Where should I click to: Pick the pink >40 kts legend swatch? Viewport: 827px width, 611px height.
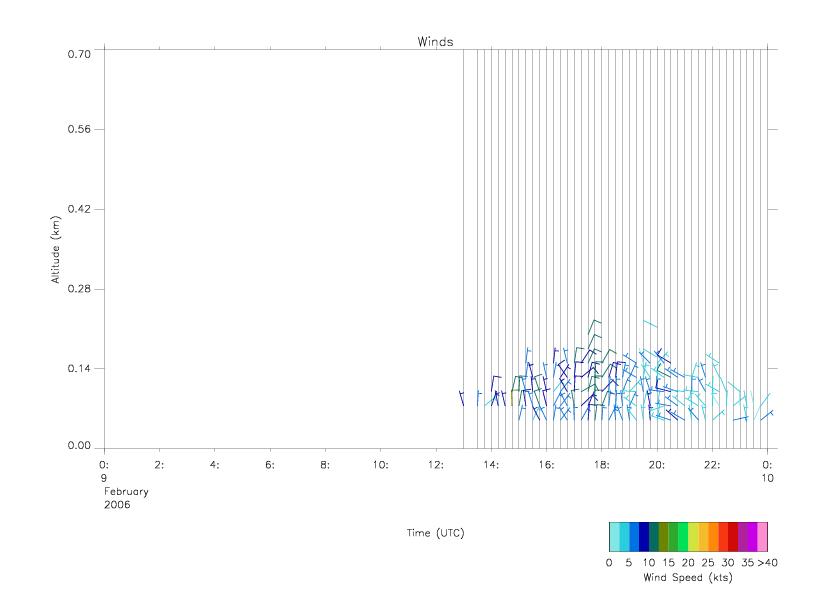pyautogui.click(x=763, y=537)
